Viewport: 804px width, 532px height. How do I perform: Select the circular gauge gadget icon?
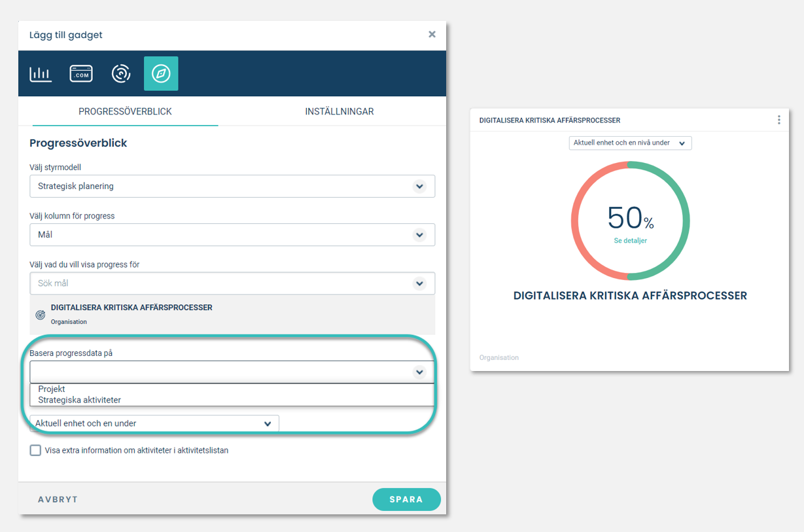click(x=121, y=73)
